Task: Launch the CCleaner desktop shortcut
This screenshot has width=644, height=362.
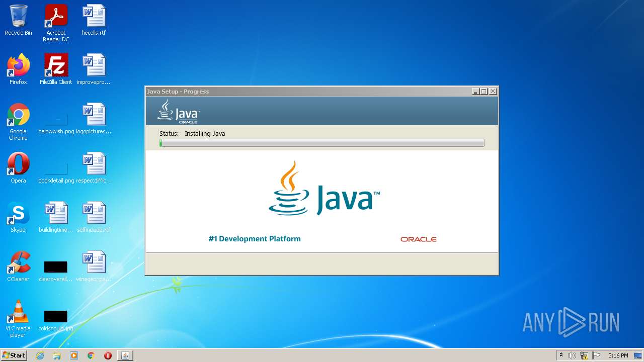Action: [x=18, y=266]
